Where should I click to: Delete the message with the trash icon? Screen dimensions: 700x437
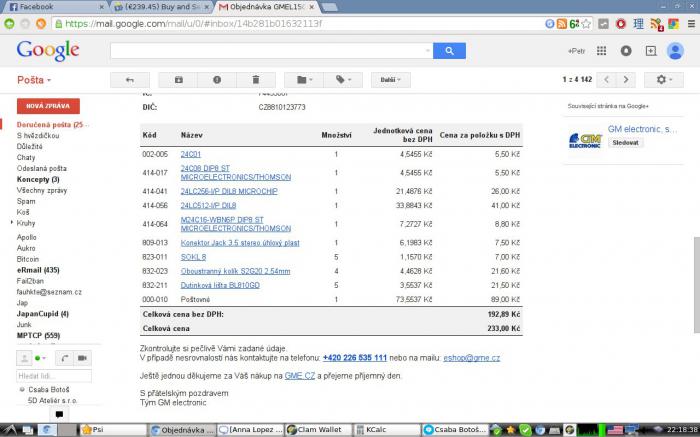[x=256, y=80]
